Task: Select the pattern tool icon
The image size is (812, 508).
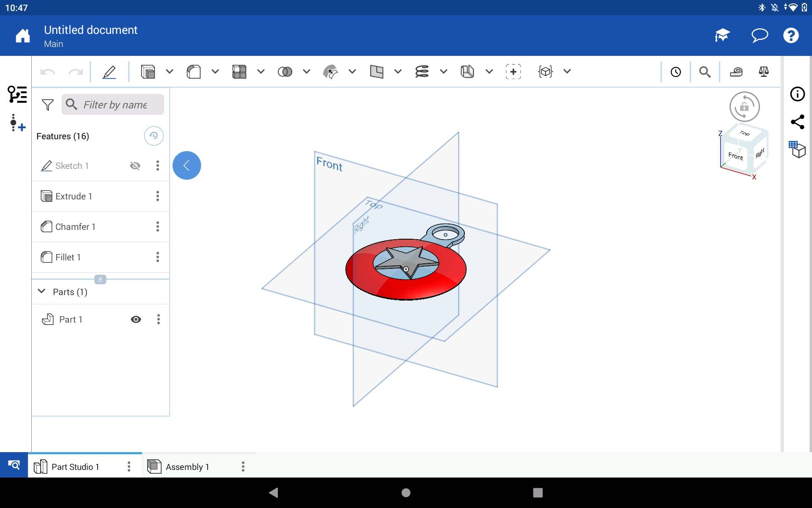Action: [x=239, y=72]
